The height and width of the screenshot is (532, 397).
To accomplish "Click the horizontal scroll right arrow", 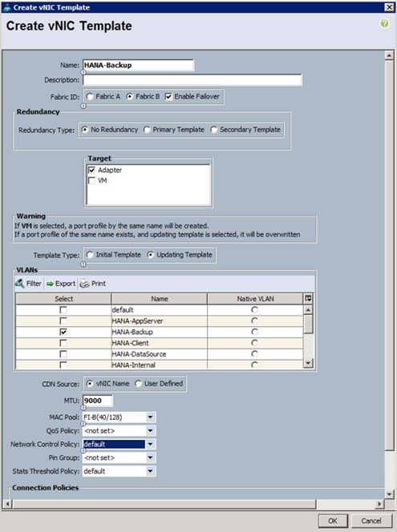I will point(380,504).
